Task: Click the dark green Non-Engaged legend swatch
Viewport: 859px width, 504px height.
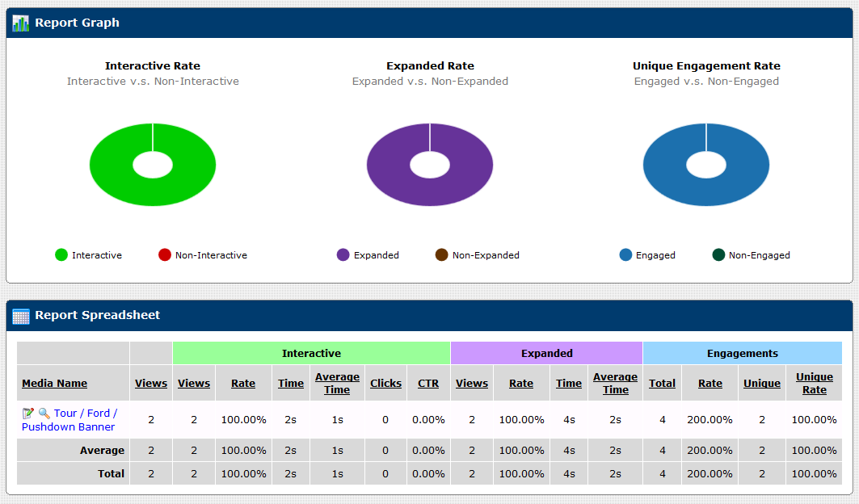Action: click(718, 254)
